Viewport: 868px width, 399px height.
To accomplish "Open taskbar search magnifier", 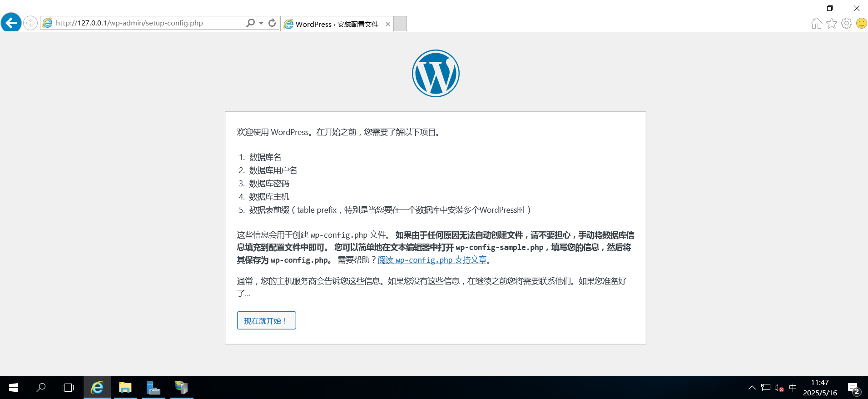I will (x=41, y=388).
